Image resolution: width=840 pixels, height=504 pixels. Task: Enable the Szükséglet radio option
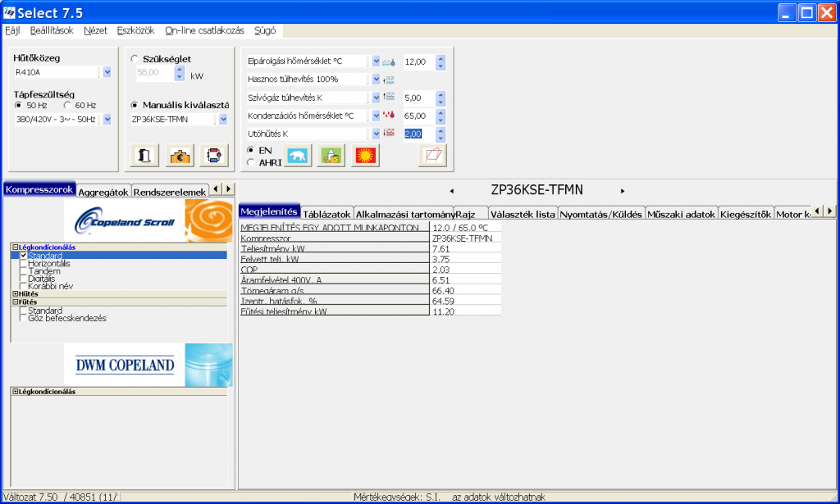tap(134, 59)
